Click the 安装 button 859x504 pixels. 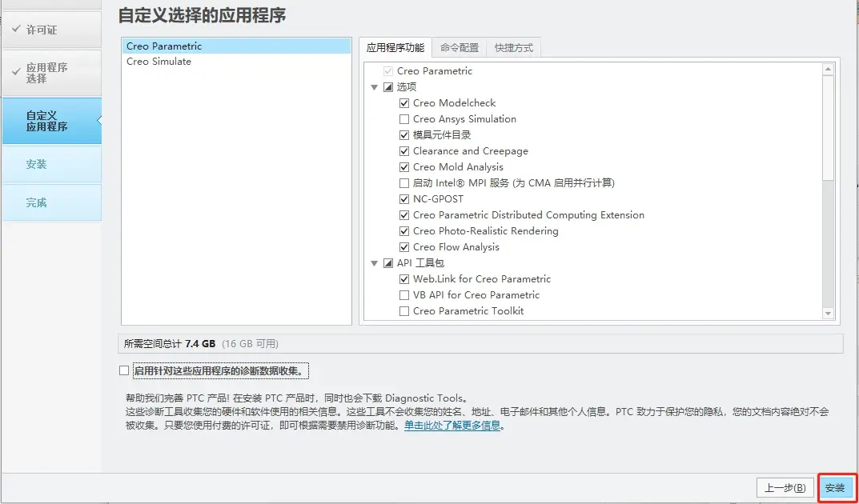click(836, 487)
